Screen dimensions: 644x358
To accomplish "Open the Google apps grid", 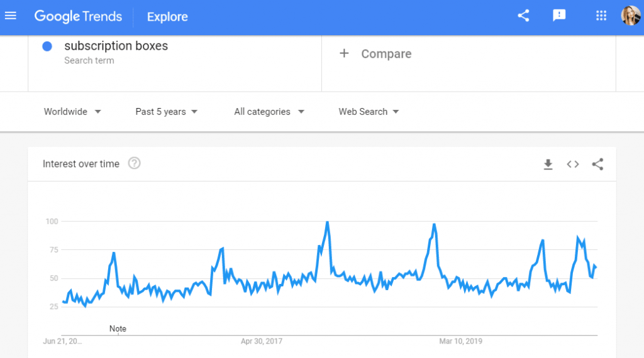I will click(x=601, y=16).
